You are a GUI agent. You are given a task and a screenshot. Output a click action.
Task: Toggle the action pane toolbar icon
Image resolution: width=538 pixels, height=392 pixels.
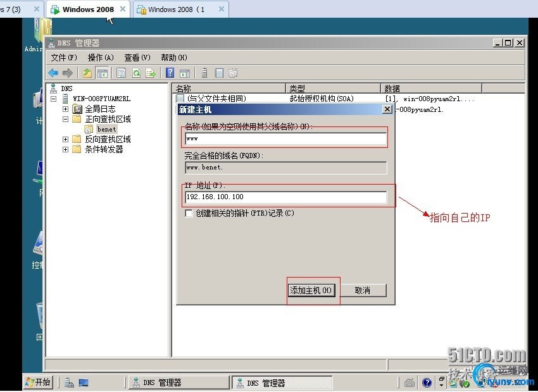pos(185,73)
